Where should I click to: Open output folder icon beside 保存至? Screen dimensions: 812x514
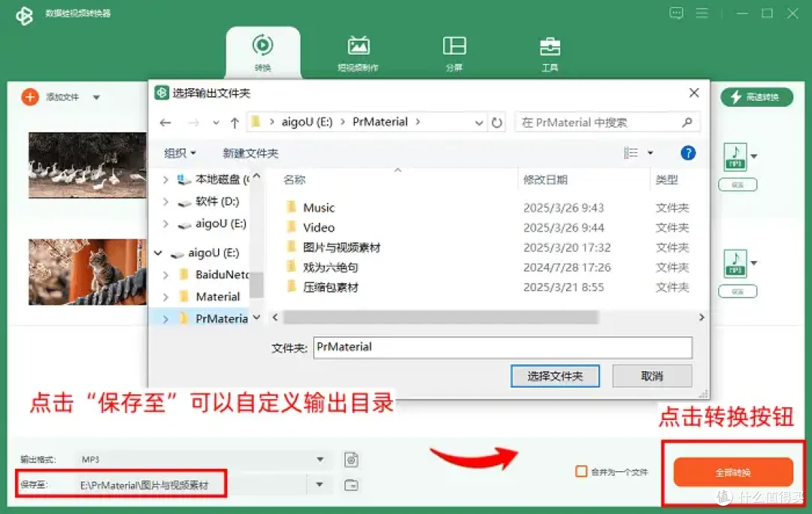tap(351, 485)
